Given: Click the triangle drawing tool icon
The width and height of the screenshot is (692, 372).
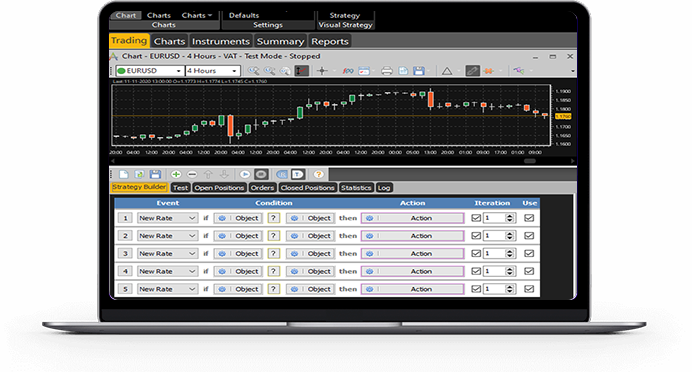Looking at the screenshot, I should pos(447,71).
